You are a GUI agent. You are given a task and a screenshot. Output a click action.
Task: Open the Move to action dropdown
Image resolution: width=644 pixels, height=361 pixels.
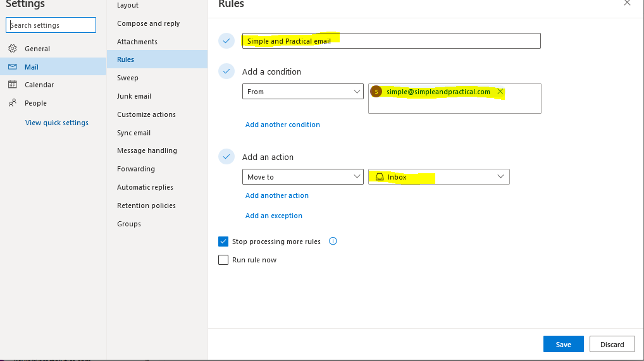tap(302, 177)
